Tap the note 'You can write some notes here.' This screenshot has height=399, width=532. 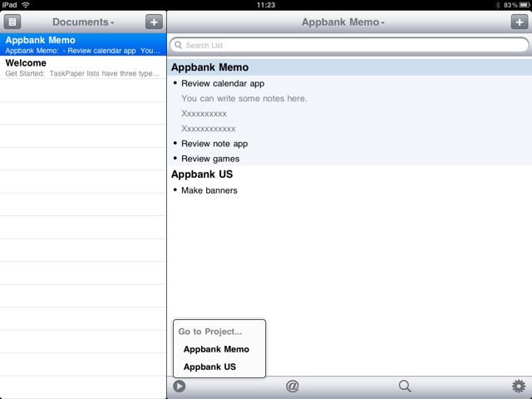(x=244, y=98)
